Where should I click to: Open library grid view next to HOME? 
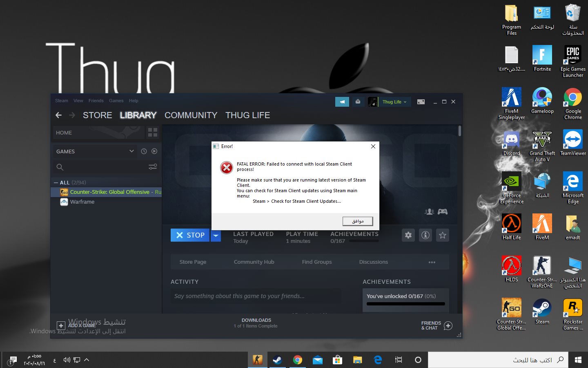[x=152, y=132]
